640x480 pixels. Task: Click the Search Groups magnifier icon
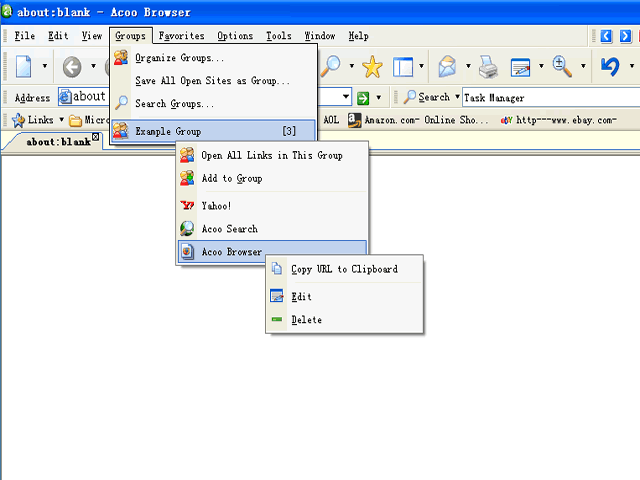pyautogui.click(x=121, y=103)
